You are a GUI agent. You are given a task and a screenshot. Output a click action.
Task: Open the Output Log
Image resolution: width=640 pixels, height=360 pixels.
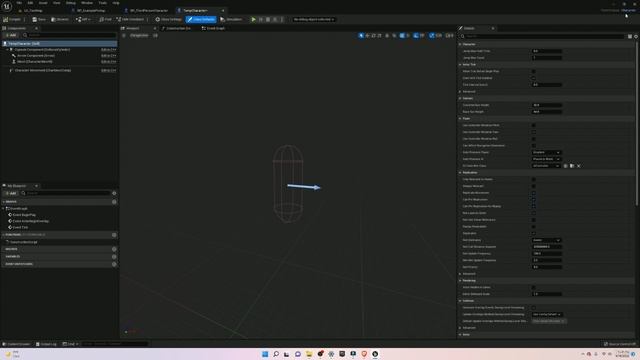pyautogui.click(x=46, y=344)
